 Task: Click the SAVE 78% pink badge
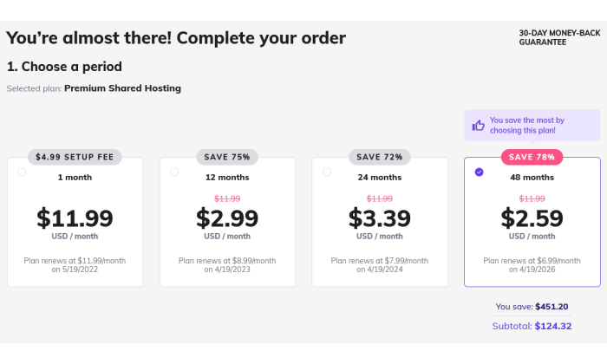(532, 157)
